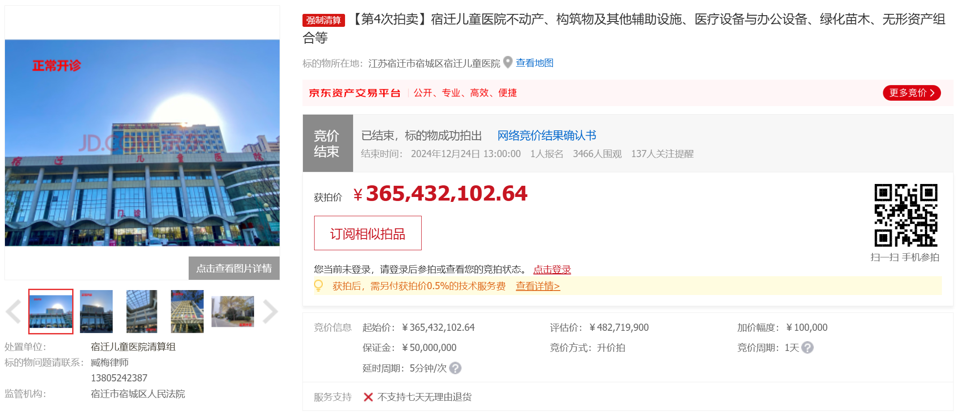980x419 pixels.
Task: Click the 公开、专业、高效、便捷 slogan
Action: point(465,93)
